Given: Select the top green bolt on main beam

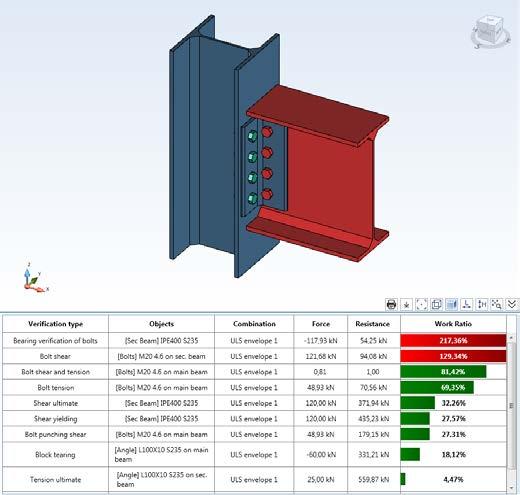Looking at the screenshot, I should 252,136.
